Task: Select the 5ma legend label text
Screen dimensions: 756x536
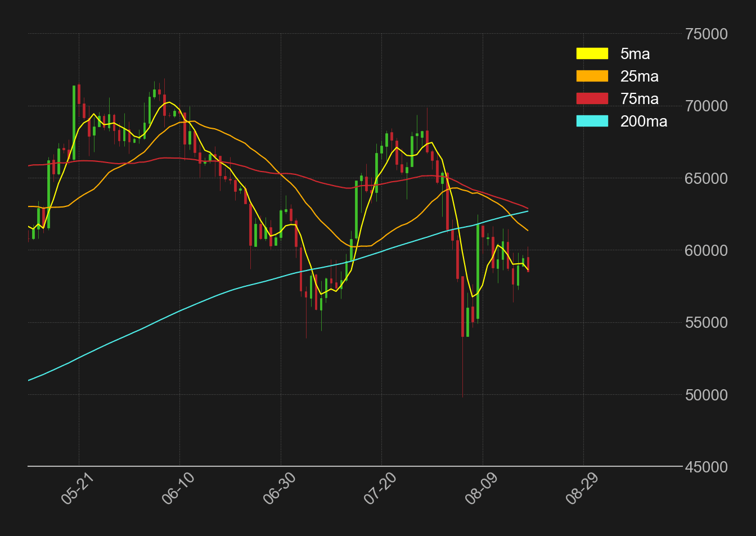Action: pos(635,54)
